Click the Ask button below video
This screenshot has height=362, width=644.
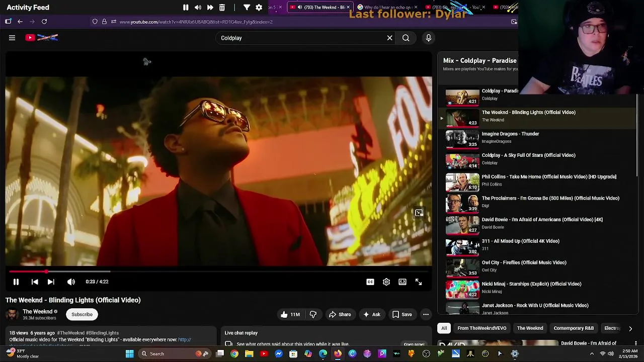pyautogui.click(x=371, y=315)
